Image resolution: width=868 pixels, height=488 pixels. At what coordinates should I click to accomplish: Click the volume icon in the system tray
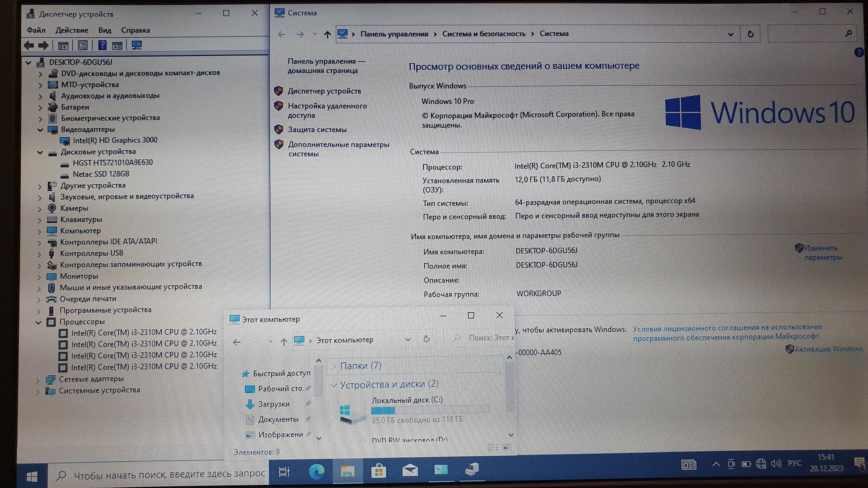pos(776,464)
